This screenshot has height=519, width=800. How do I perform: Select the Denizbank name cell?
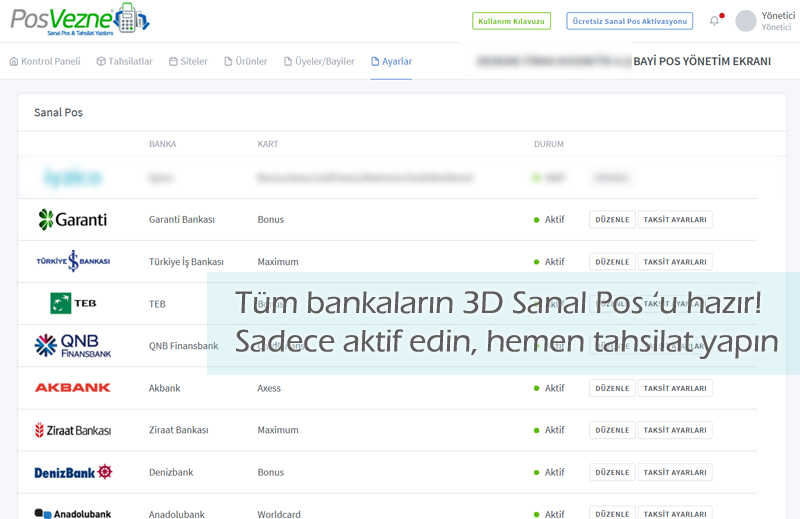click(x=171, y=473)
